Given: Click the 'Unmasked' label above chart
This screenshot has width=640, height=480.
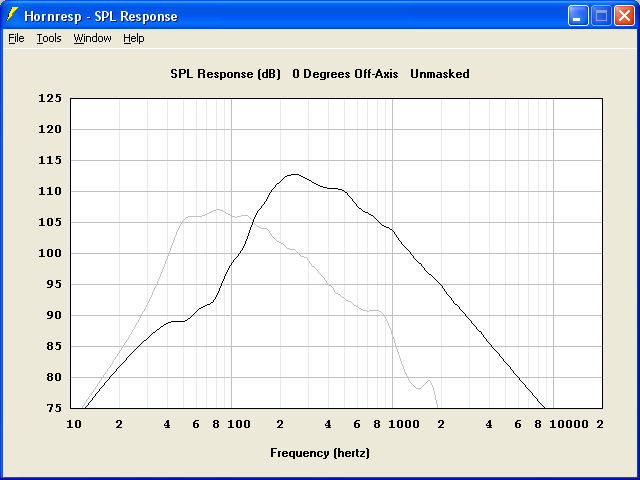Looking at the screenshot, I should point(440,74).
